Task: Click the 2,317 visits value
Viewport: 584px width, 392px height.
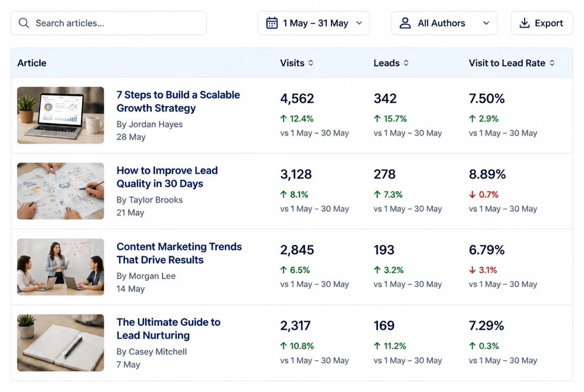Action: [295, 326]
